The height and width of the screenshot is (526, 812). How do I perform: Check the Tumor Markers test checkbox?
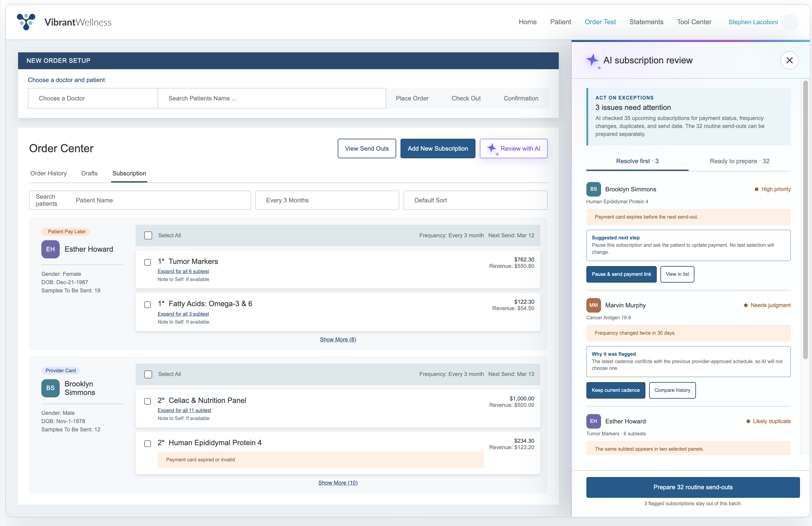tap(147, 262)
